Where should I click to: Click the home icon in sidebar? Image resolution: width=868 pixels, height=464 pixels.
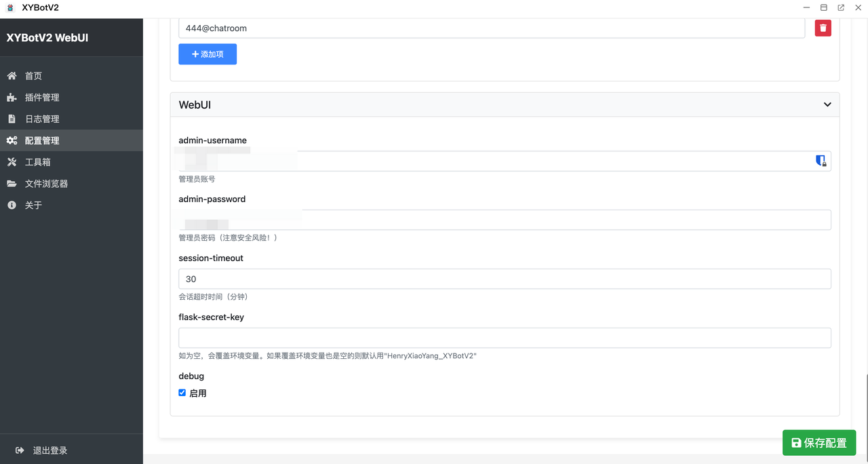coord(12,76)
